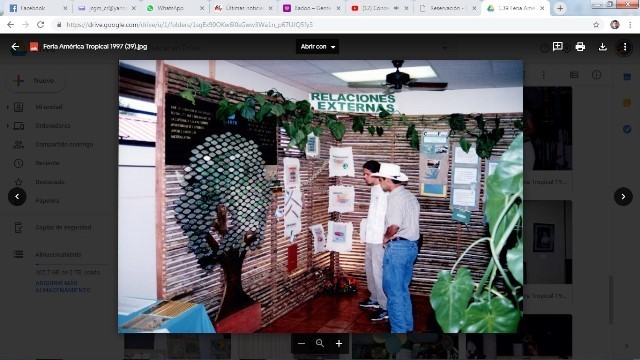Go to next image arrow
This screenshot has width=640, height=360.
[623, 196]
